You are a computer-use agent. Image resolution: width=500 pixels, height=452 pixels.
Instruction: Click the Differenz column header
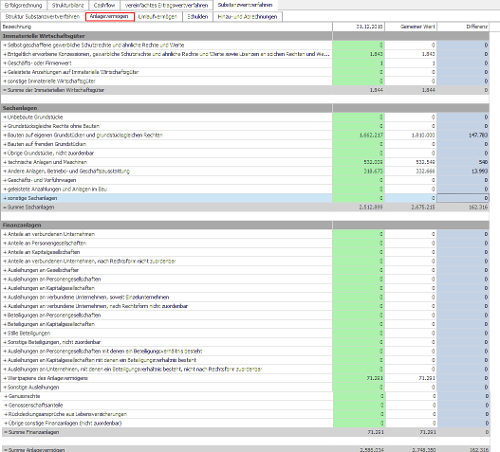[x=463, y=27]
